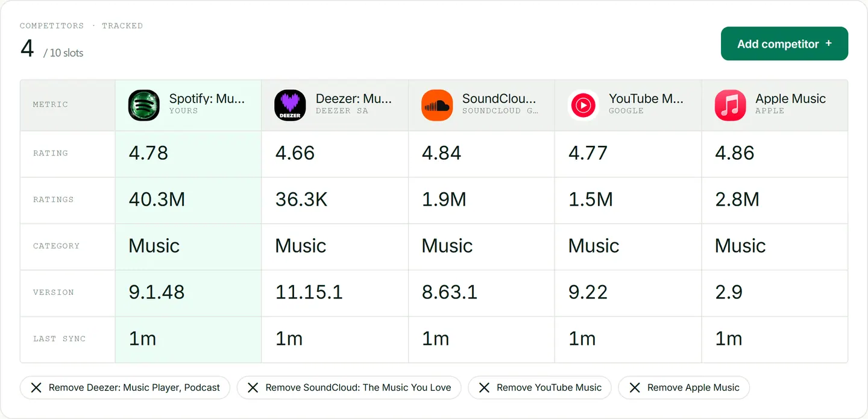Image resolution: width=868 pixels, height=419 pixels.
Task: Click the COMPETITORS · TRACKED heading
Action: pyautogui.click(x=81, y=26)
